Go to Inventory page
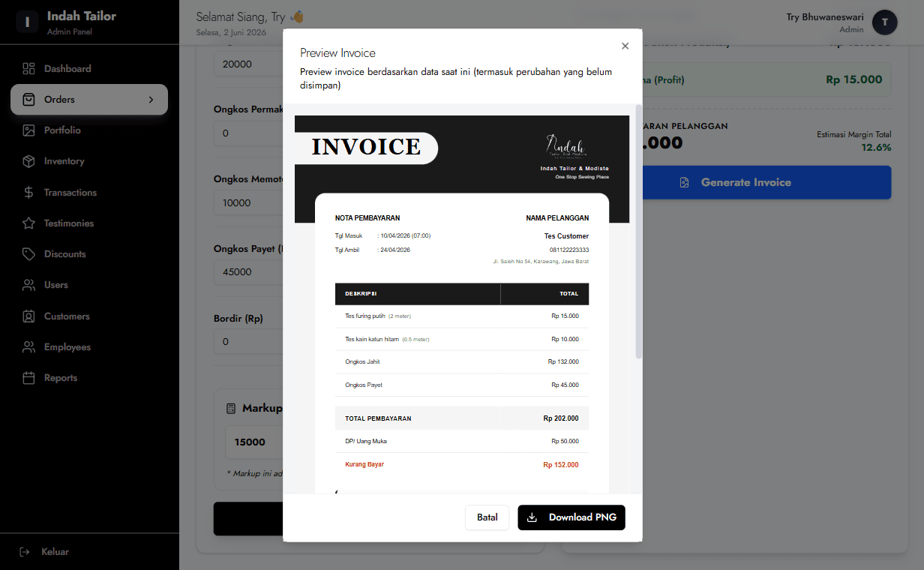The image size is (924, 570). (x=89, y=161)
